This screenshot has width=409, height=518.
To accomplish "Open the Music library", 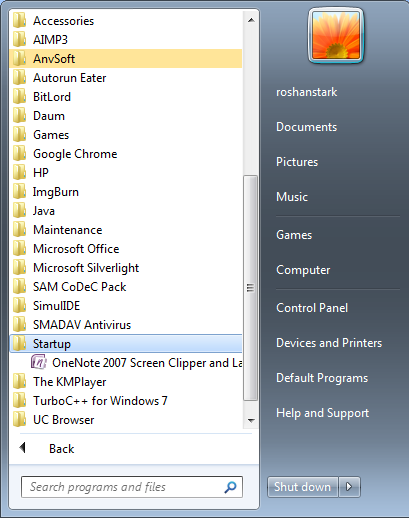I will click(x=292, y=197).
